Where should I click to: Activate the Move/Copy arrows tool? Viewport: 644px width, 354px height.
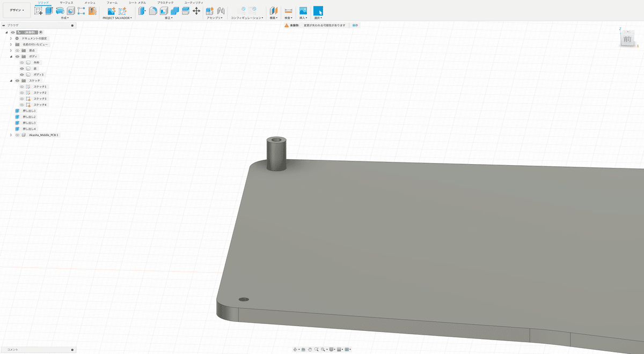(x=196, y=11)
